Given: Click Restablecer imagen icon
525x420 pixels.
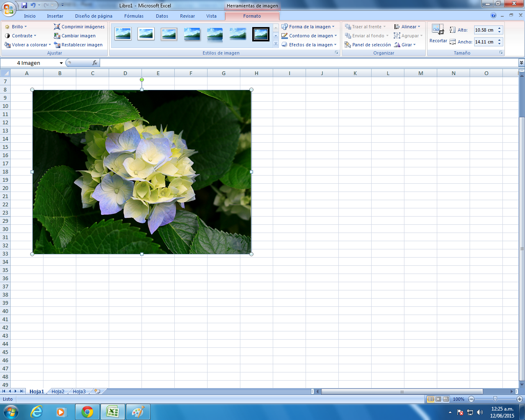Looking at the screenshot, I should tap(57, 45).
